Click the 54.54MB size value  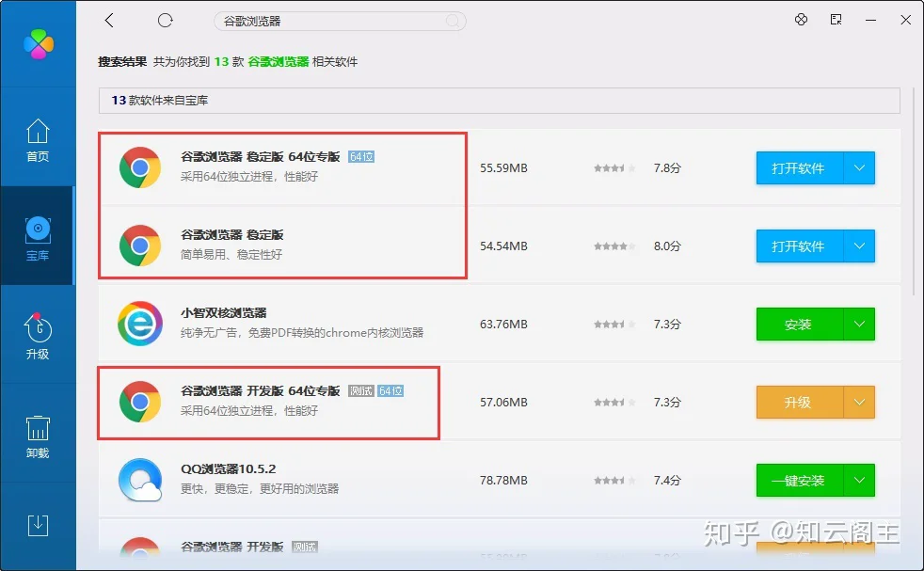(x=503, y=246)
